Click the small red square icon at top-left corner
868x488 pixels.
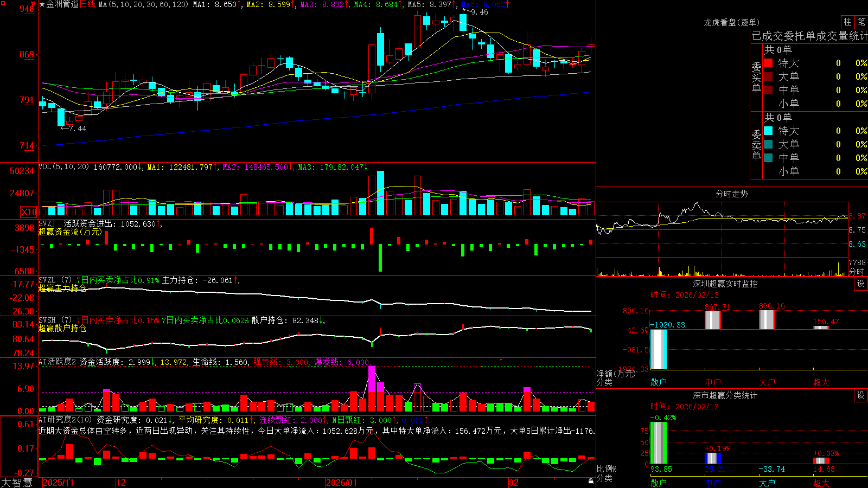[3, 3]
